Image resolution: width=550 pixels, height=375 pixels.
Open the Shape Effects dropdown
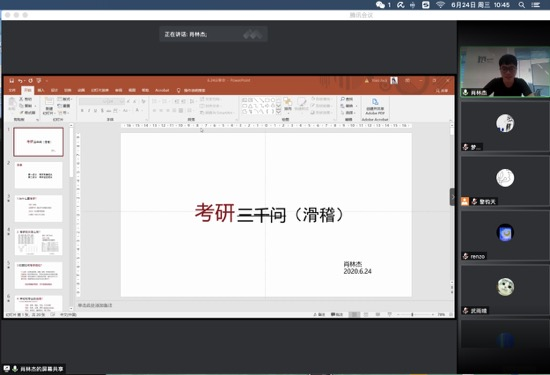tap(321, 112)
